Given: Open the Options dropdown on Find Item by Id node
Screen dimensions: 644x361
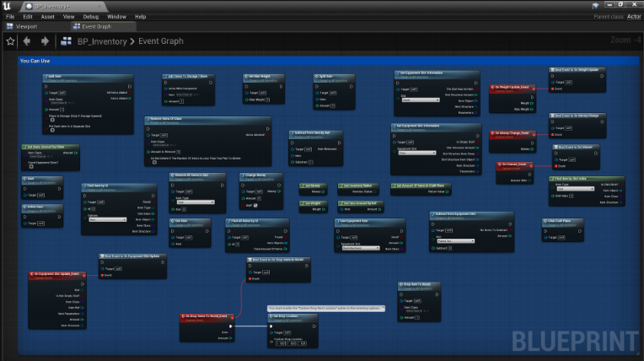Looking at the screenshot, I should pyautogui.click(x=107, y=219).
